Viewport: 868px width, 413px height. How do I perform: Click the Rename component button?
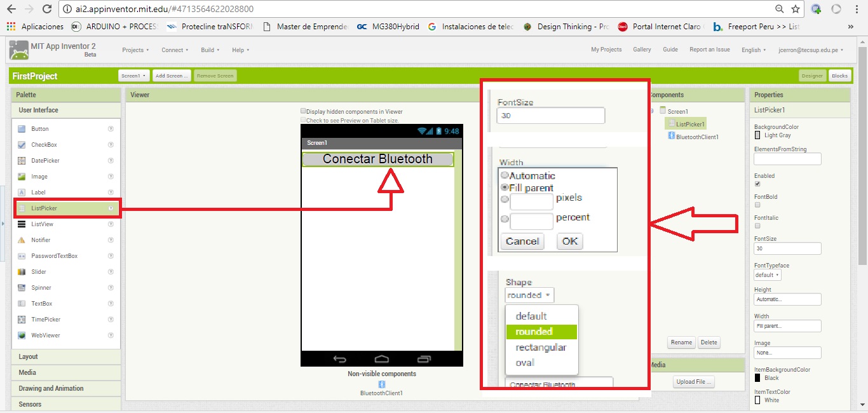point(681,342)
